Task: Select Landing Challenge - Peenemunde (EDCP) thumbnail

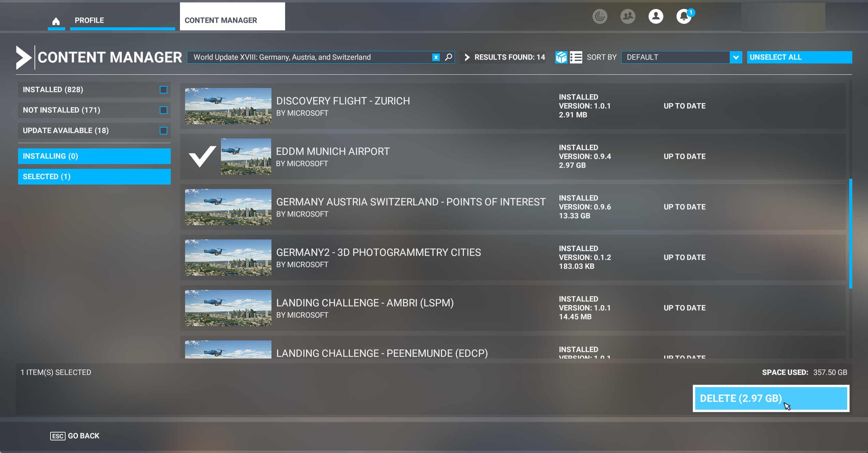Action: point(228,349)
